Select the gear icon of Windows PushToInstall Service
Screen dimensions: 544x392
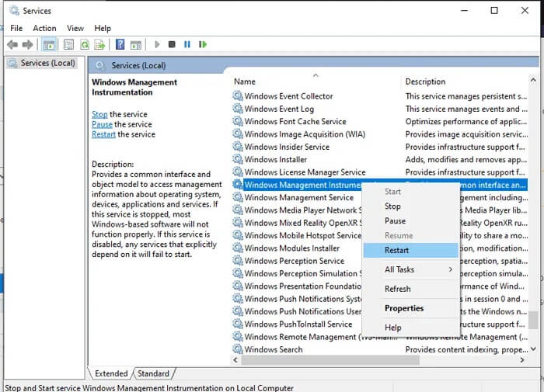(x=238, y=324)
